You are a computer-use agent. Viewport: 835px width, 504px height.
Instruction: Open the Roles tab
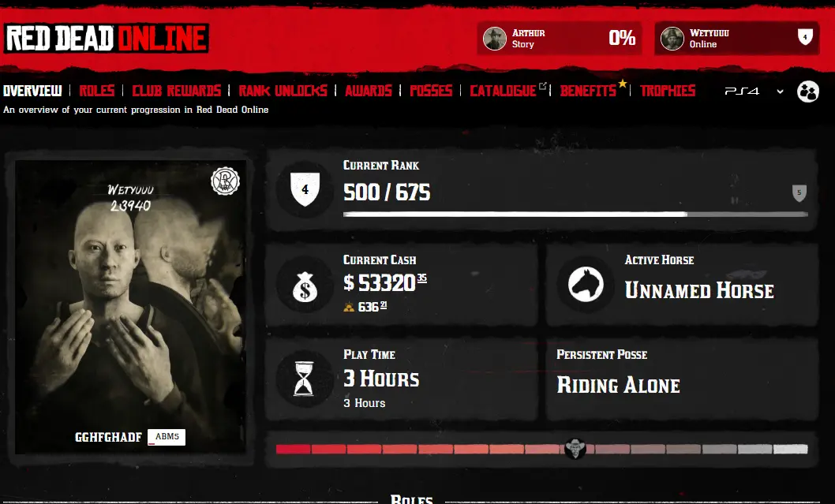pyautogui.click(x=97, y=91)
